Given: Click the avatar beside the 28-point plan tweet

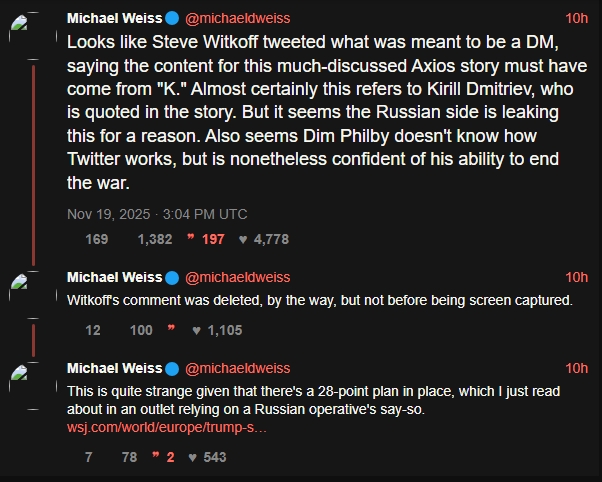Looking at the screenshot, I should point(25,376).
